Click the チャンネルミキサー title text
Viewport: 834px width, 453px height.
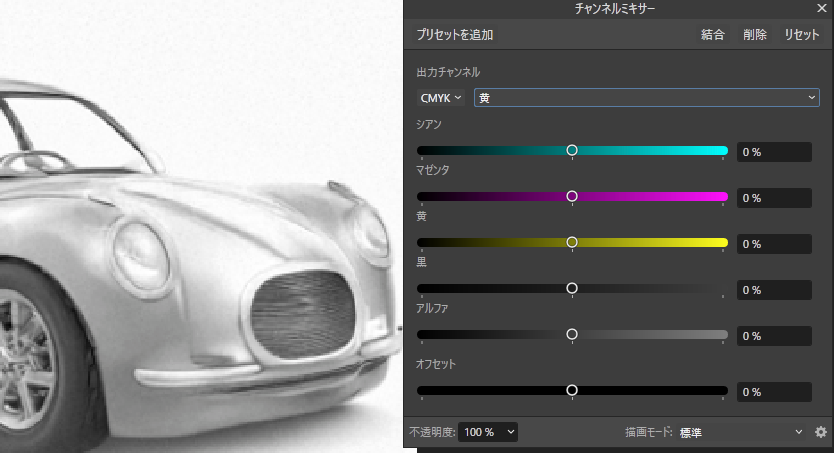(615, 9)
